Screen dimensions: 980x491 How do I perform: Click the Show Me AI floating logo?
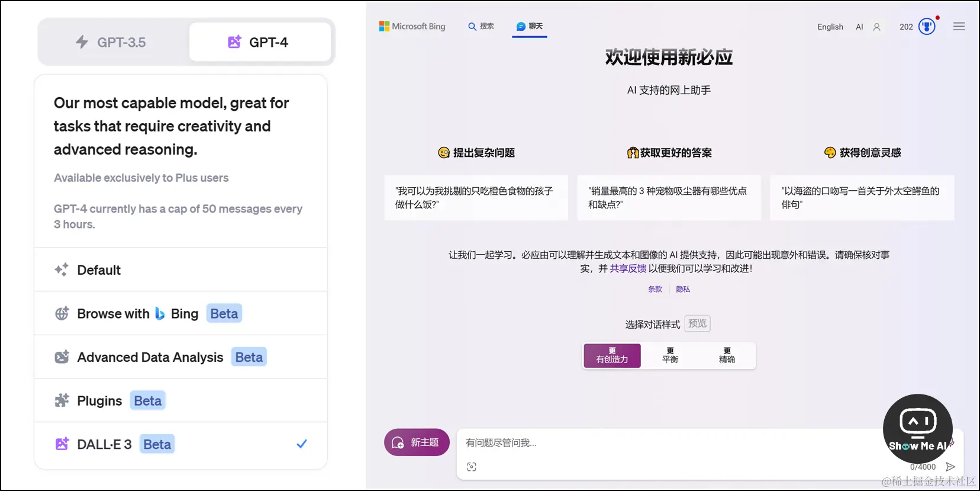click(x=918, y=429)
